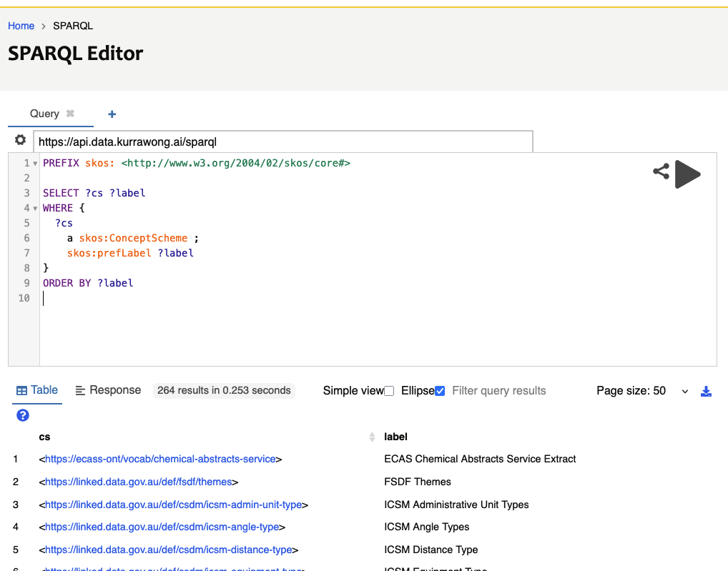
Task: Close the Query tab with x icon
Action: [70, 114]
